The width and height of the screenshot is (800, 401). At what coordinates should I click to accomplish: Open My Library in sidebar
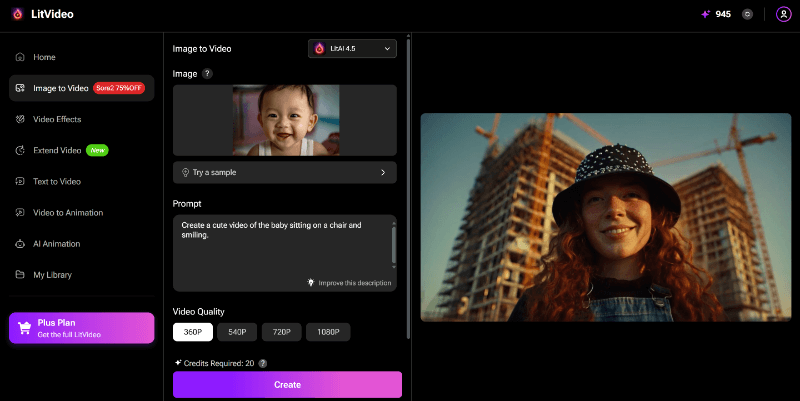[x=52, y=274]
